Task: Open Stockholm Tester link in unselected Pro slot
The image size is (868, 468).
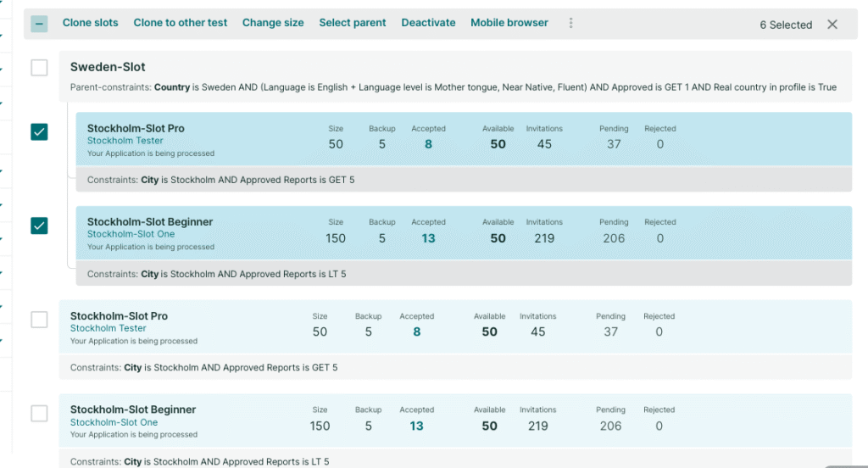Action: (x=108, y=328)
